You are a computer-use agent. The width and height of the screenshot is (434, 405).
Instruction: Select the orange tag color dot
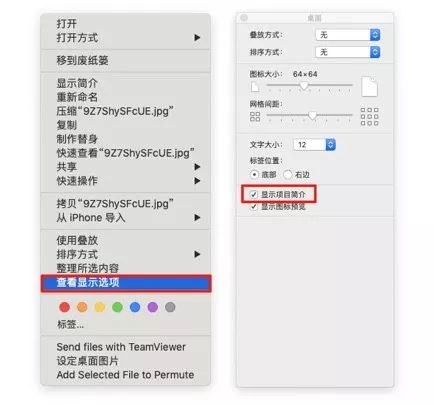point(82,307)
